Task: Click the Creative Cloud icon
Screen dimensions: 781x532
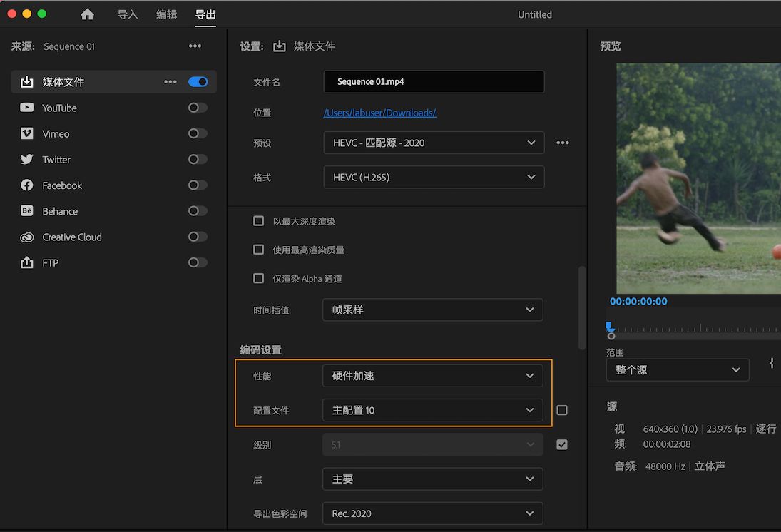Action: (x=27, y=237)
